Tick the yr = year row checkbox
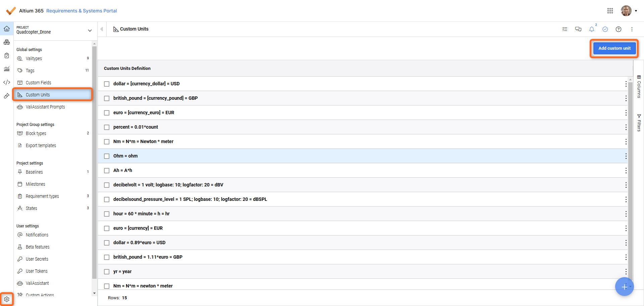This screenshot has width=644, height=306. [x=107, y=272]
